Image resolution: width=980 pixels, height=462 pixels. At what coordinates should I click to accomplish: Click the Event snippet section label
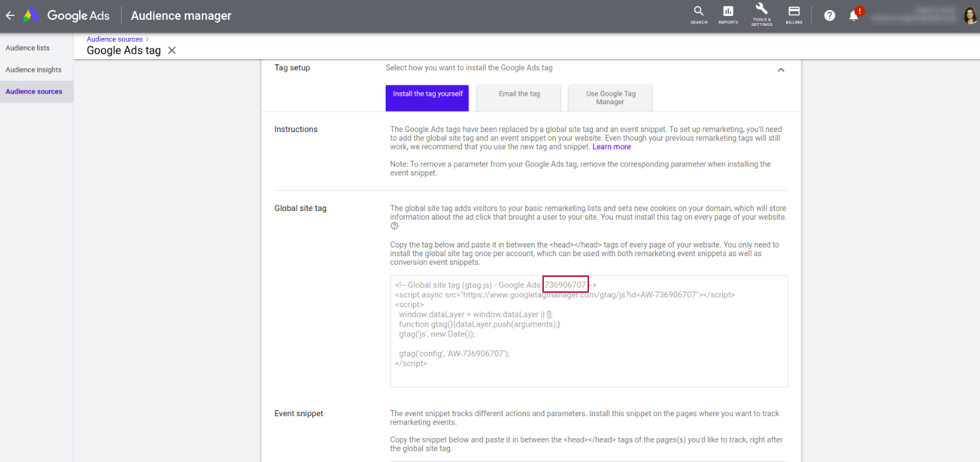(x=299, y=414)
